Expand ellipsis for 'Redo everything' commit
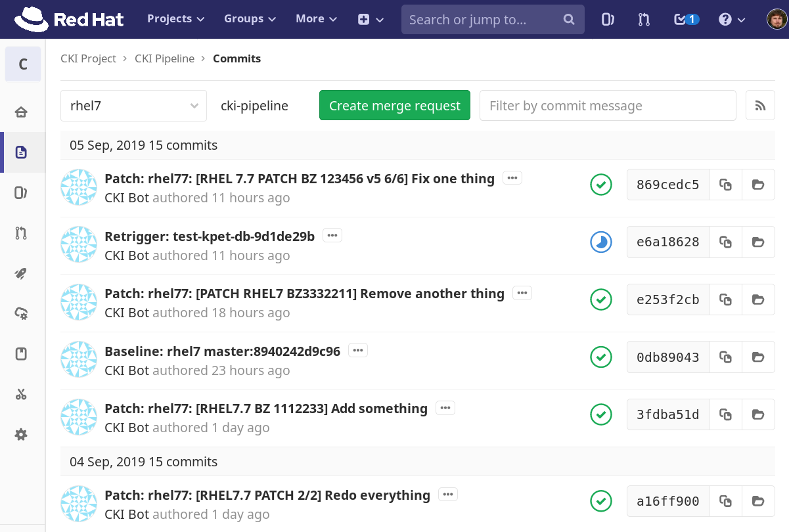This screenshot has height=532, width=789. pyautogui.click(x=448, y=494)
